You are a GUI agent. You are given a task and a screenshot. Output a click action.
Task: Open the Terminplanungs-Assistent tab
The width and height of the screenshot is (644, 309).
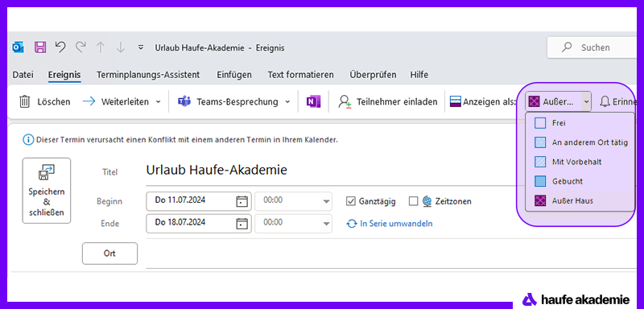coord(148,75)
